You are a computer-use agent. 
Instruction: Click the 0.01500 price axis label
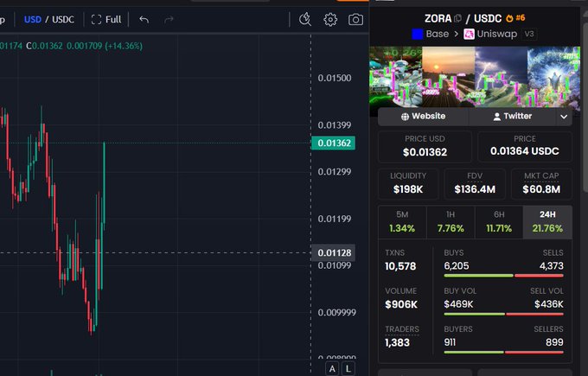pyautogui.click(x=335, y=78)
